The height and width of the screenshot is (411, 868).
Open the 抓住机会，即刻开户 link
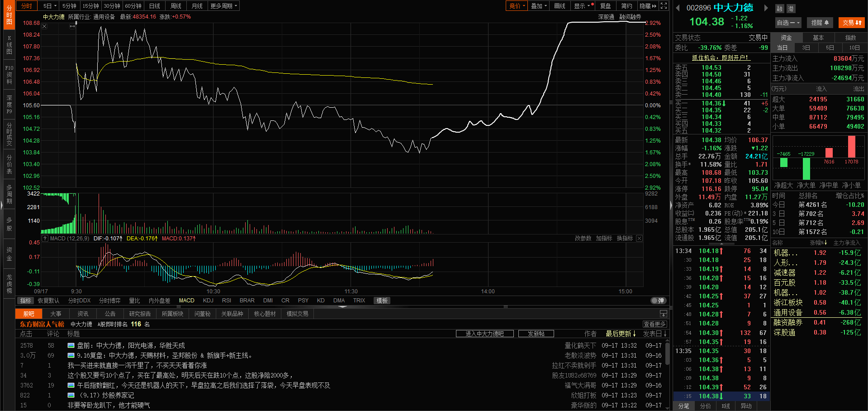pyautogui.click(x=721, y=57)
